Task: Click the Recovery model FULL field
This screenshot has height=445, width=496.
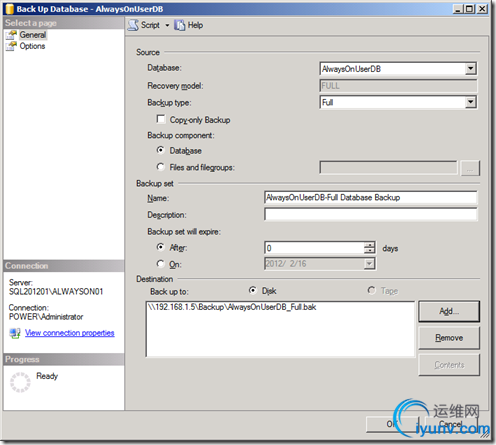Action: point(398,86)
